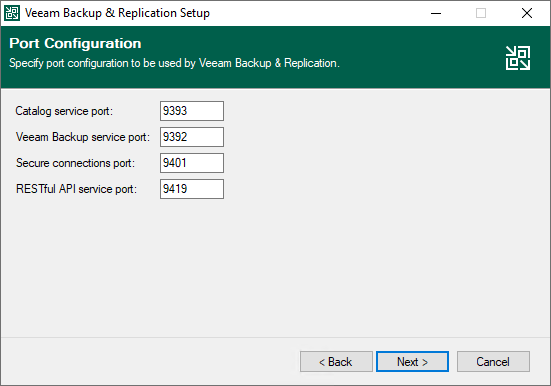Click the Veeam logo in the green header
This screenshot has width=551, height=386.
click(x=518, y=58)
